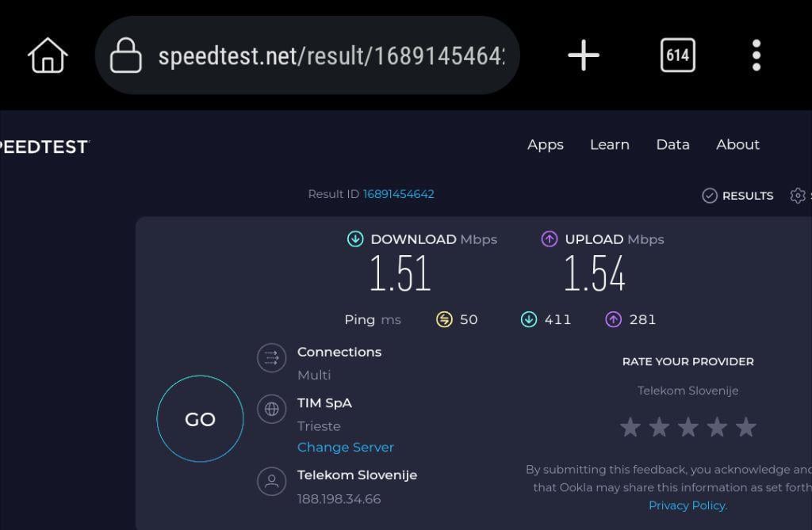Click the 1.51 download speed value
812x530 pixels.
click(400, 273)
